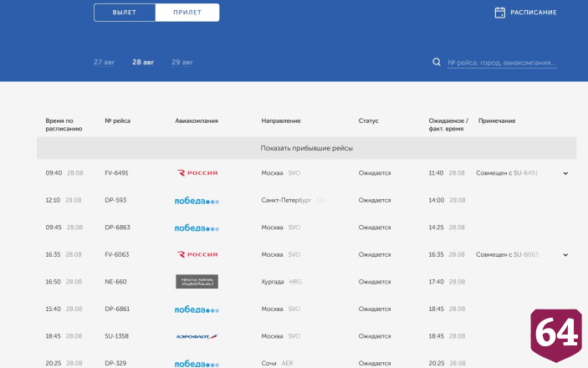588x368 pixels.
Task: Click the Россия logo for FV-6491
Action: (197, 173)
